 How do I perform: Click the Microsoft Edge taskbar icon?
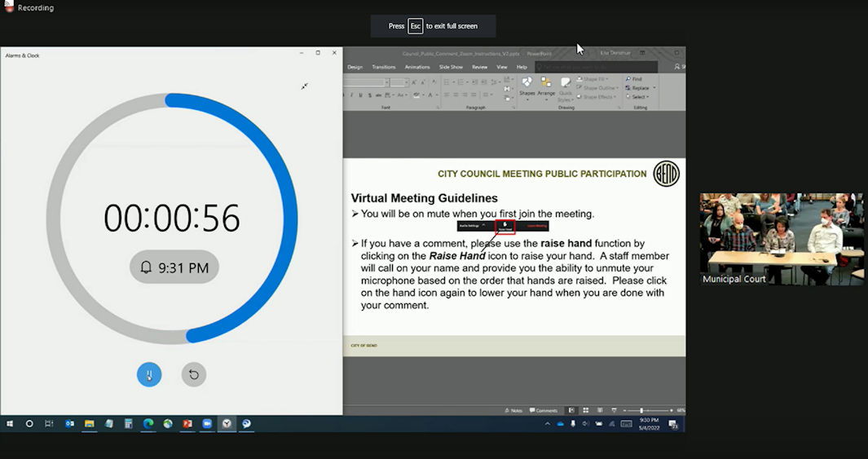[x=148, y=424]
